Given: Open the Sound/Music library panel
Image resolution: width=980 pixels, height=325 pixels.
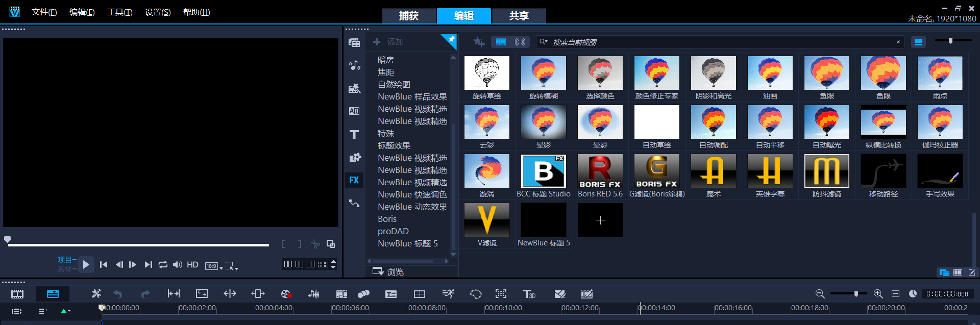Looking at the screenshot, I should click(x=354, y=65).
